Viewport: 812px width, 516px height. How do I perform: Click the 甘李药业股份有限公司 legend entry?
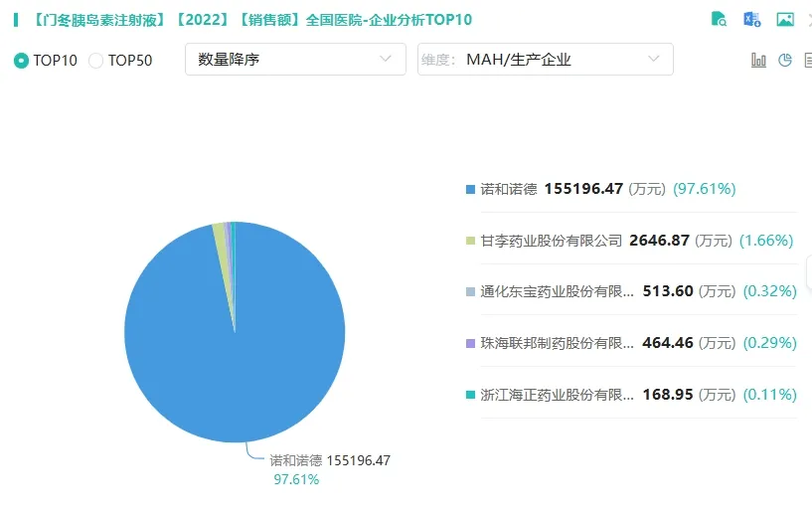pos(551,241)
